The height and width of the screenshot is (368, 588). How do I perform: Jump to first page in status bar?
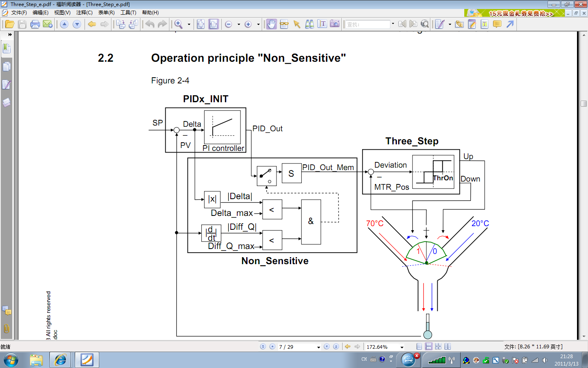point(263,346)
